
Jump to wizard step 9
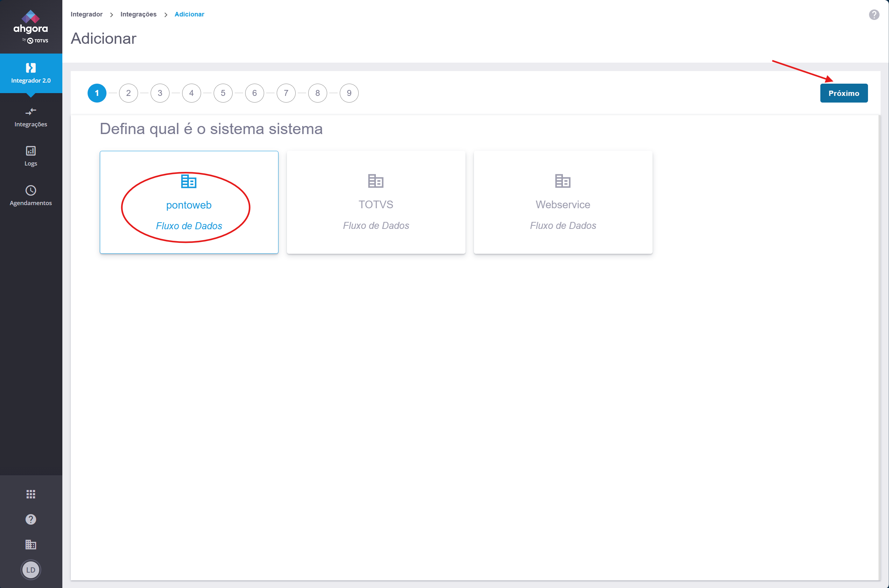(x=349, y=93)
